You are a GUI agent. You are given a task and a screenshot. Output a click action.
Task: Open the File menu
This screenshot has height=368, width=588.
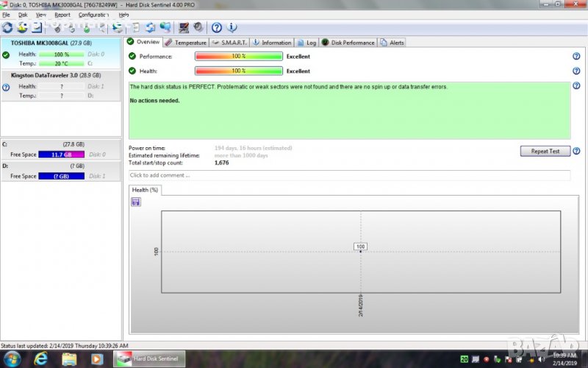click(6, 15)
